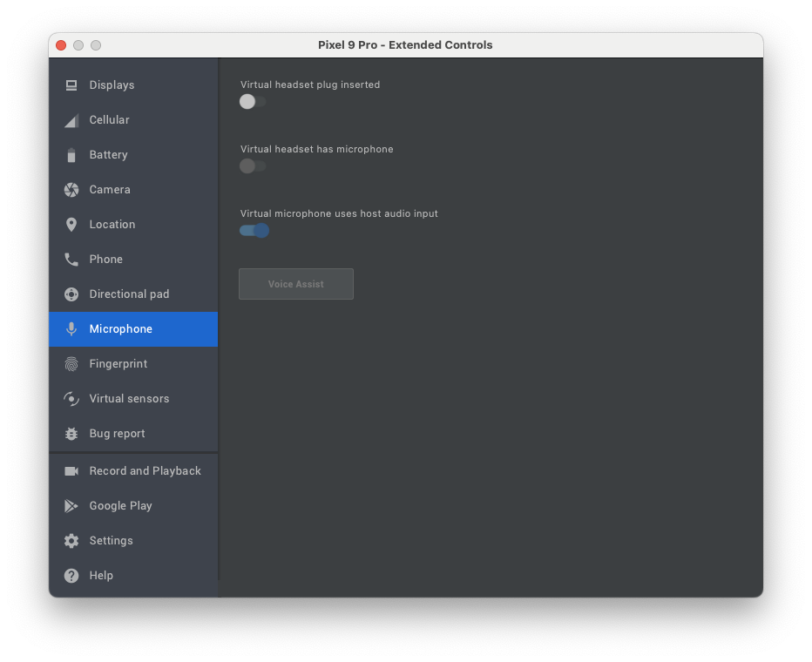Click 'Virtual microphone uses host audio input' text

click(x=339, y=213)
